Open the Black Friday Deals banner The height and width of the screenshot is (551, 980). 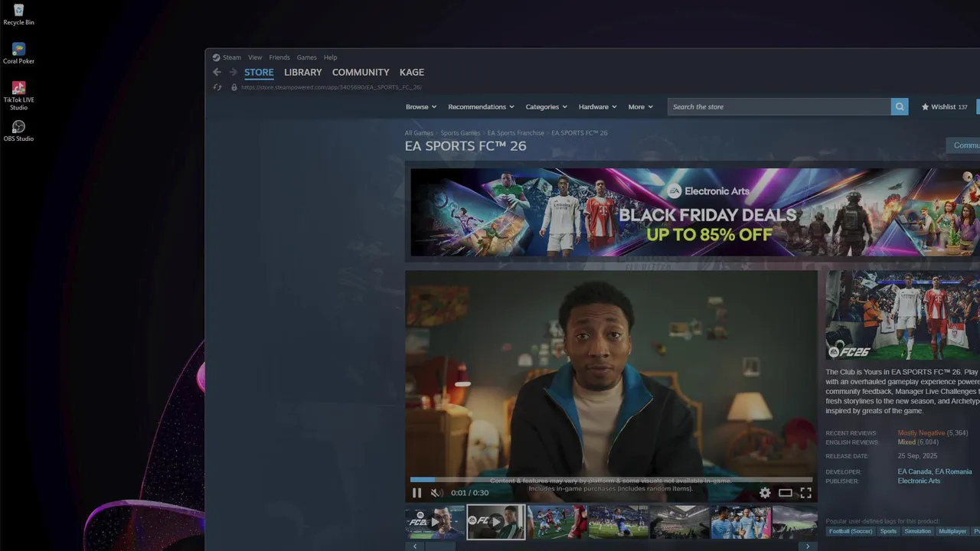pos(695,212)
